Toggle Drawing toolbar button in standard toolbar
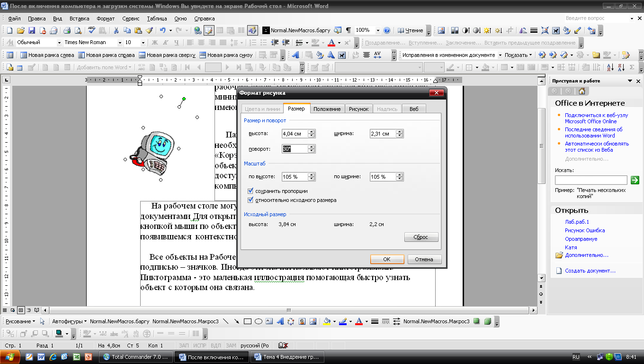 pyautogui.click(x=252, y=30)
